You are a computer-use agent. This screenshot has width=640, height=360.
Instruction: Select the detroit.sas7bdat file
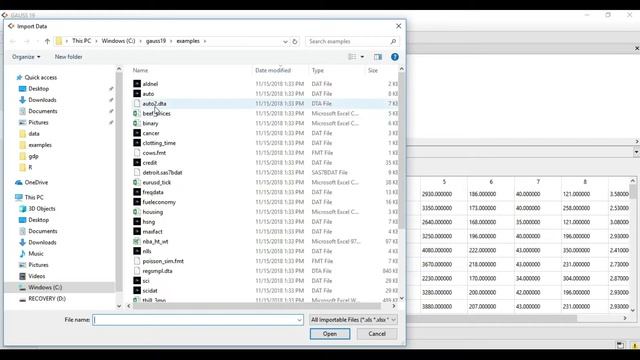162,172
